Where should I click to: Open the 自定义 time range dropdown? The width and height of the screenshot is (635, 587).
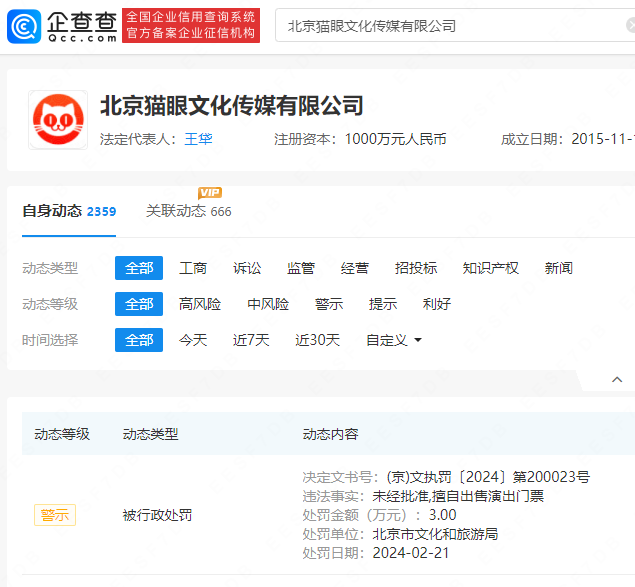[394, 340]
